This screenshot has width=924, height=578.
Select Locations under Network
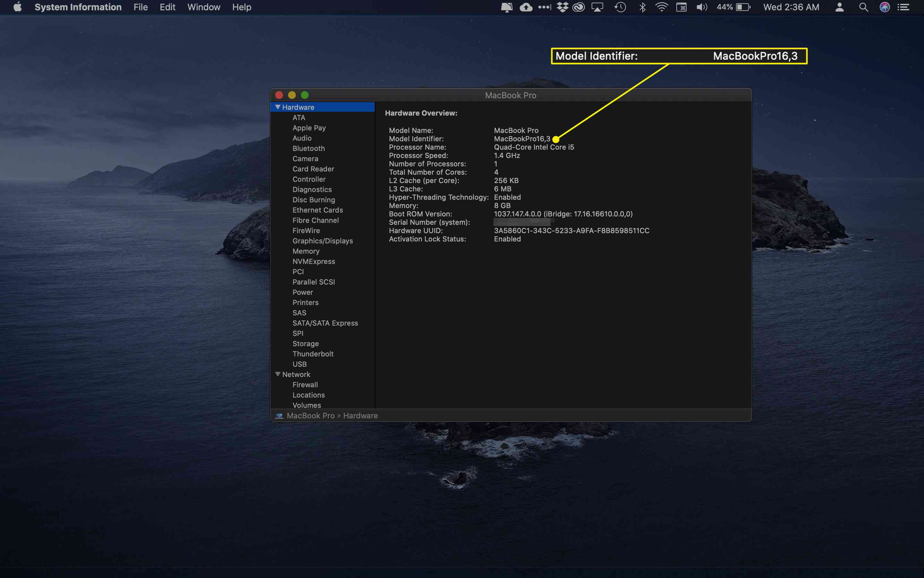(309, 395)
